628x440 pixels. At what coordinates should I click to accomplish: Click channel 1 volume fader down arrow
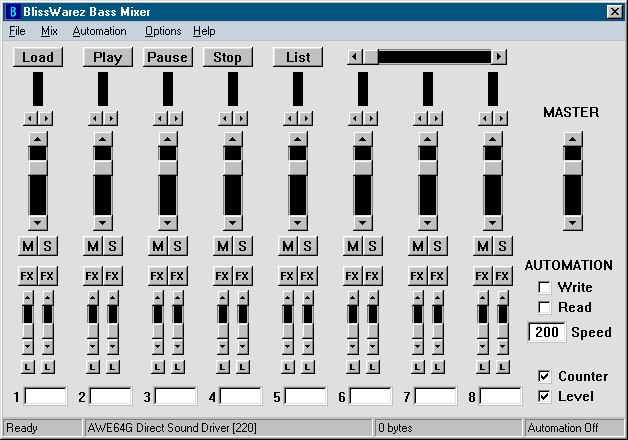38,223
